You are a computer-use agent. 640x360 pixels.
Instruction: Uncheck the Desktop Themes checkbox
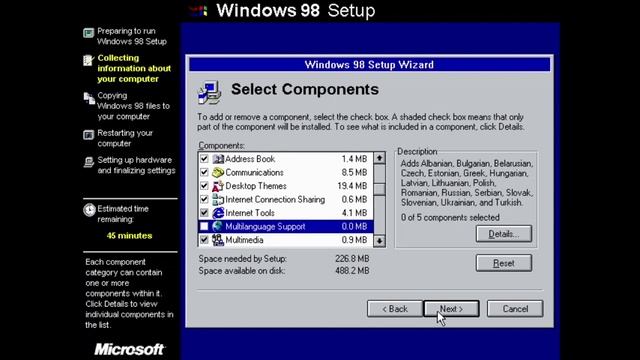(204, 186)
